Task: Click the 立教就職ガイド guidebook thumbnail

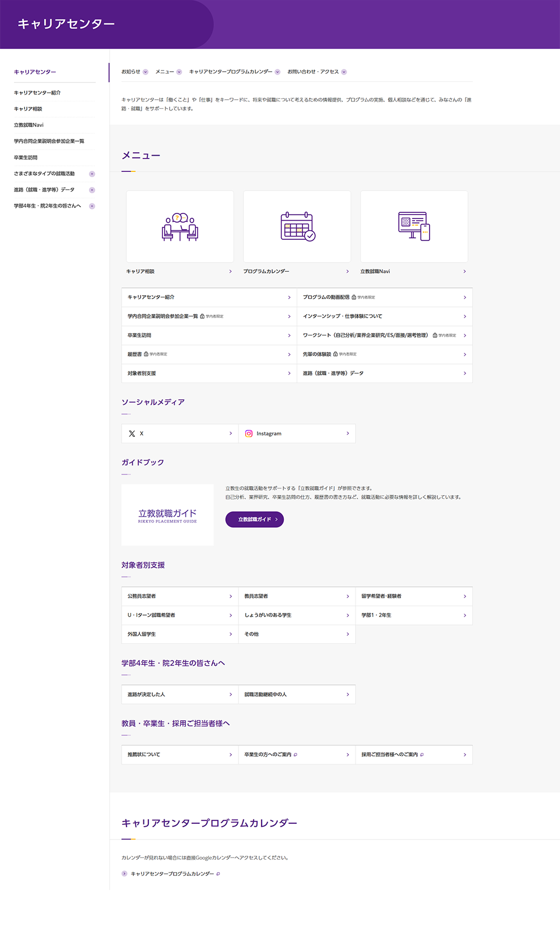Action: 167,515
